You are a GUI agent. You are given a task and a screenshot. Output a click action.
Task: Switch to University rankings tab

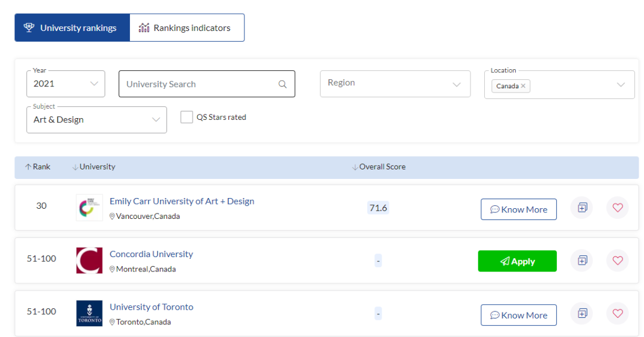point(72,28)
